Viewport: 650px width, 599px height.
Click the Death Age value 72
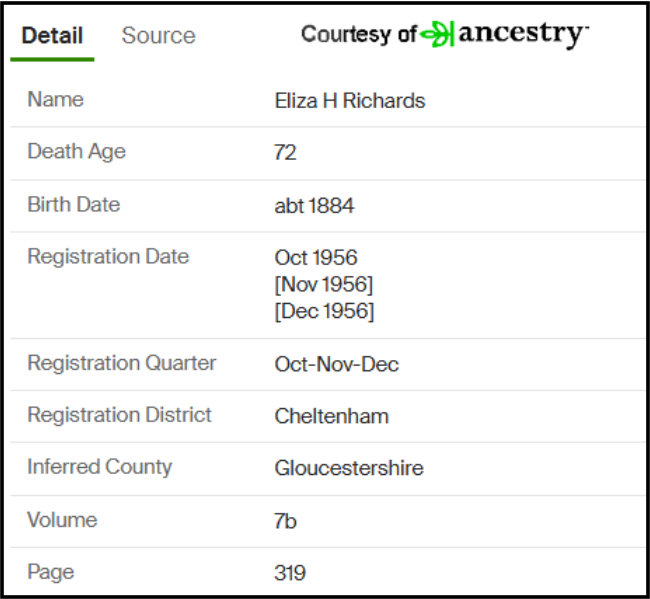[x=285, y=152]
